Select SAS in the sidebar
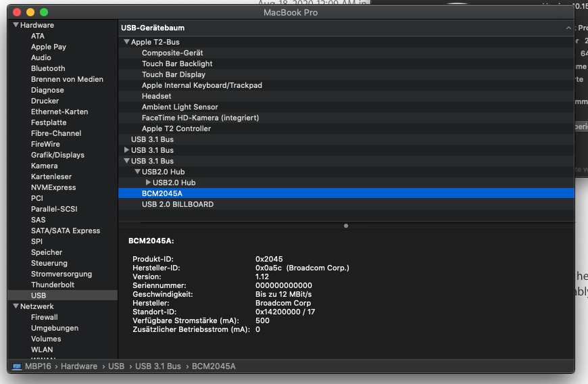 (38, 220)
